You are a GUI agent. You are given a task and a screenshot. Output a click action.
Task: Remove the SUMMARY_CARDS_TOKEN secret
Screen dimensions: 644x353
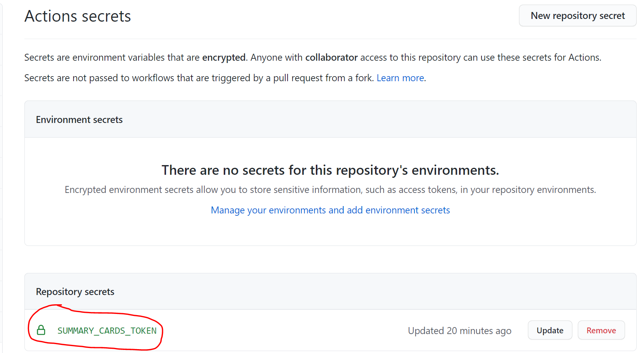click(x=601, y=331)
